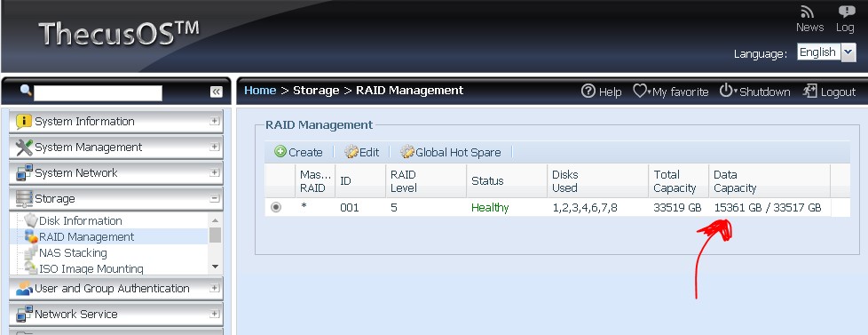Click Create to add a RAID
The height and width of the screenshot is (335, 868).
tap(298, 152)
